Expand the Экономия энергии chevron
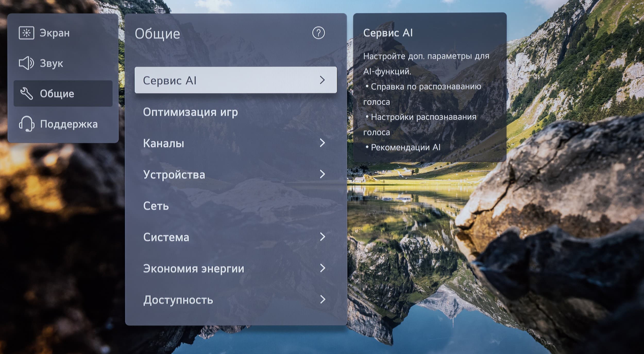Viewport: 644px width, 354px height. (322, 268)
